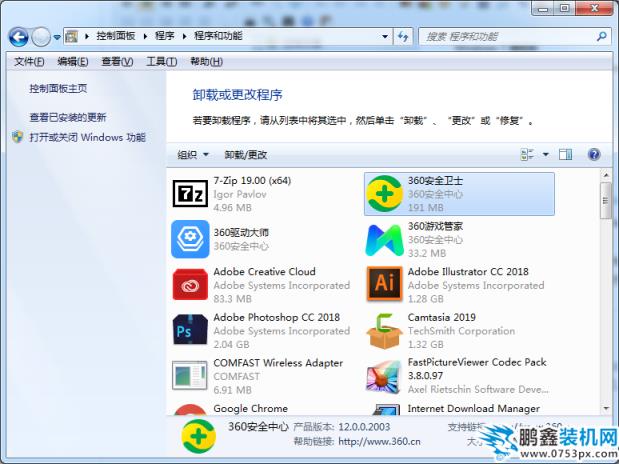Select the COMFAST Wireless Adapter icon
The width and height of the screenshot is (619, 464).
[190, 375]
